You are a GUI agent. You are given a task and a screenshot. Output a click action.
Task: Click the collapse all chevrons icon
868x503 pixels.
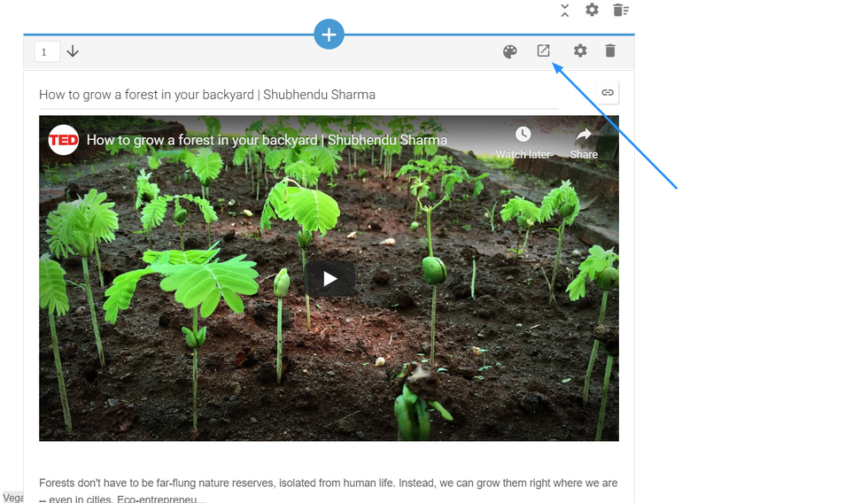pos(565,11)
